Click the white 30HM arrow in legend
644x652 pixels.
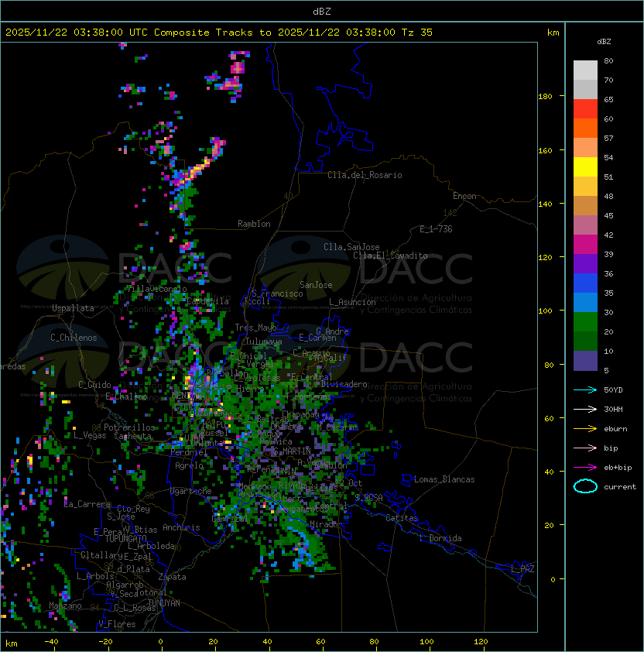click(585, 410)
